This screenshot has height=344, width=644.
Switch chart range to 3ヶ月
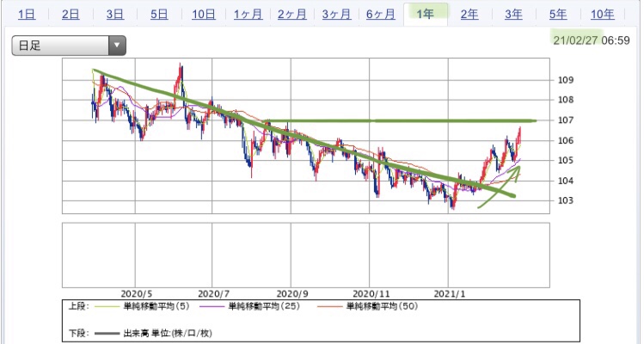[x=336, y=15]
